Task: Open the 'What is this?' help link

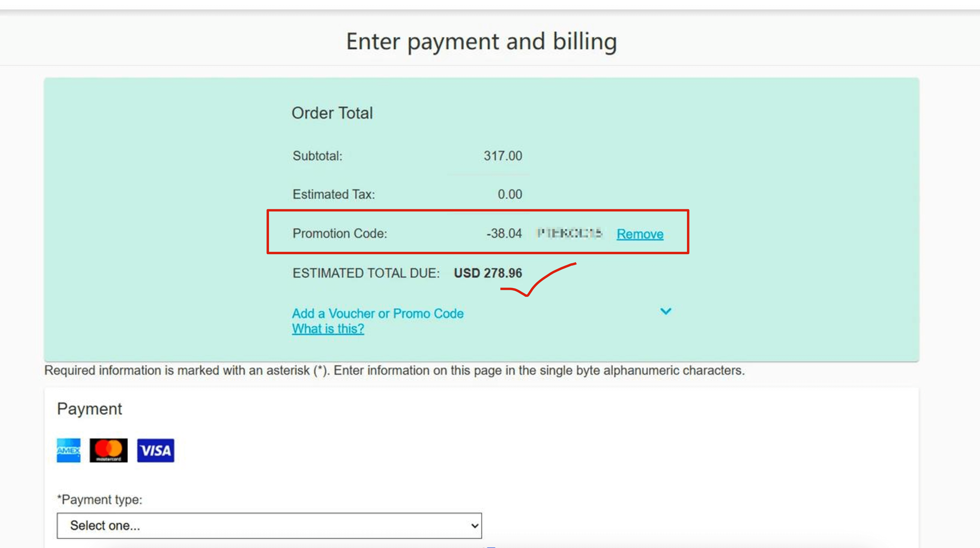Action: 328,329
